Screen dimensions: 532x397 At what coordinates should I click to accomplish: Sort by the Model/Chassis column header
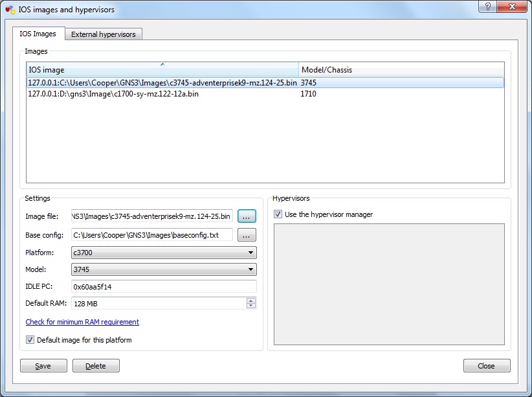tap(401, 69)
